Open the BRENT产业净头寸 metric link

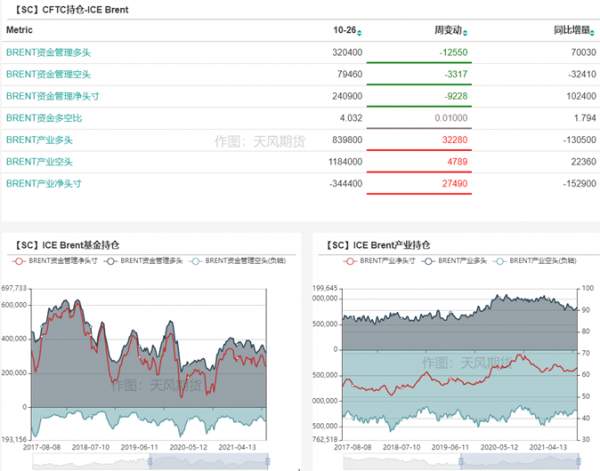(x=42, y=183)
